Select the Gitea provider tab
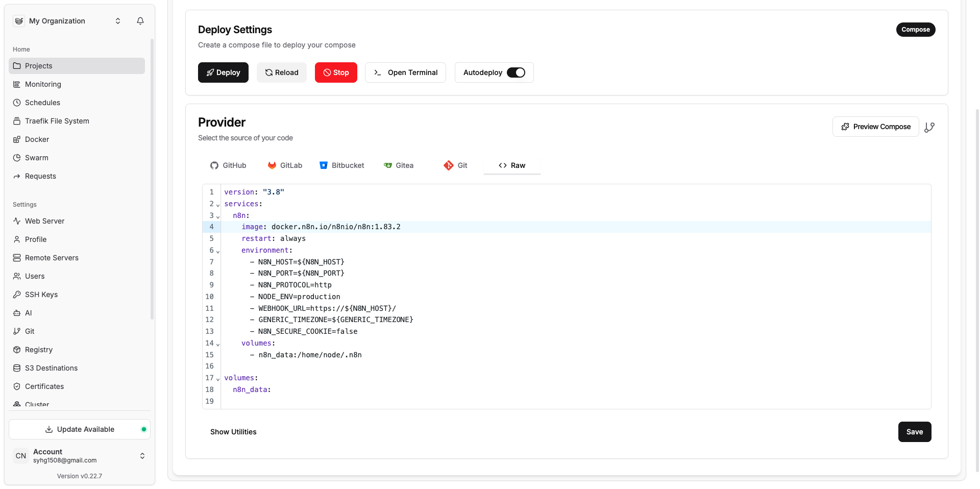This screenshot has width=980, height=489. click(x=399, y=165)
